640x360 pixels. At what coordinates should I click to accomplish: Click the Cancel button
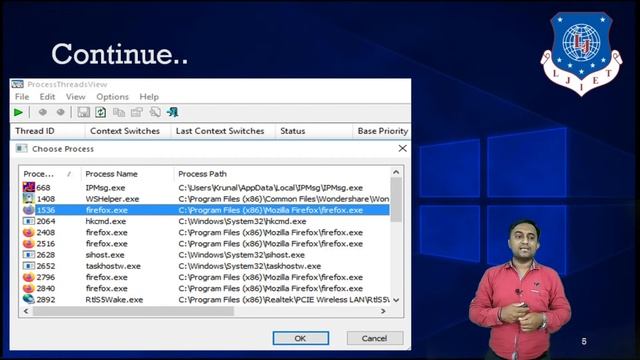375,338
